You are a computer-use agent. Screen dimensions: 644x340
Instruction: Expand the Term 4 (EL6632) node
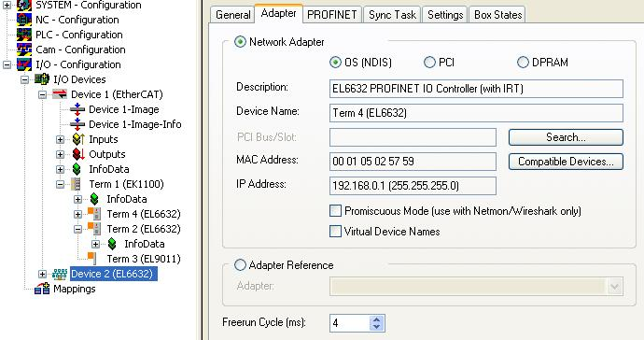pyautogui.click(x=78, y=214)
